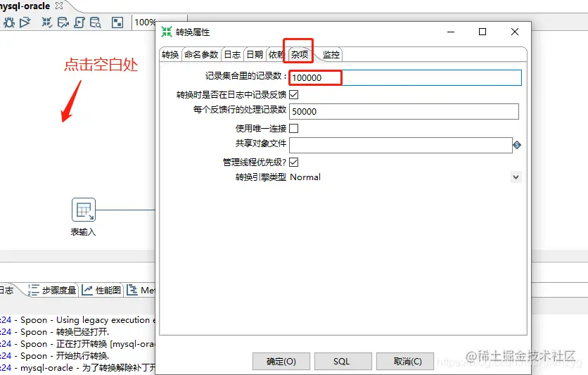Switch to the 命名参数 tab

point(201,55)
